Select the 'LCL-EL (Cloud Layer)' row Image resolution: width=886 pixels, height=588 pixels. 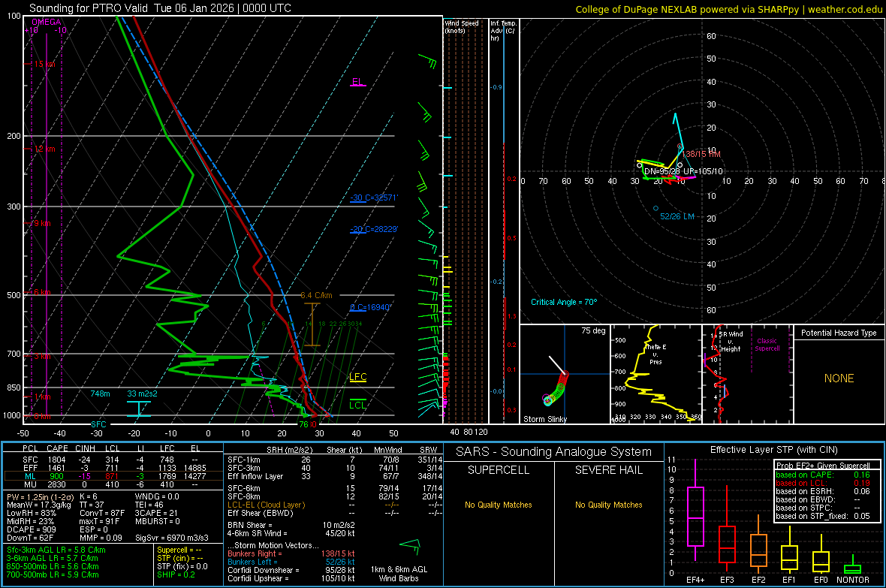335,505
